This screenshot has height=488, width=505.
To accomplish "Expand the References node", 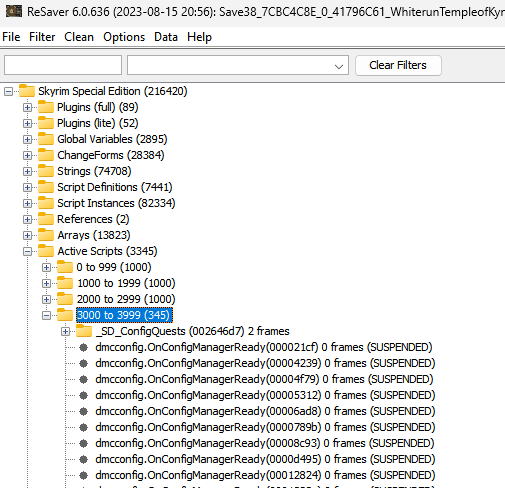I will click(27, 219).
